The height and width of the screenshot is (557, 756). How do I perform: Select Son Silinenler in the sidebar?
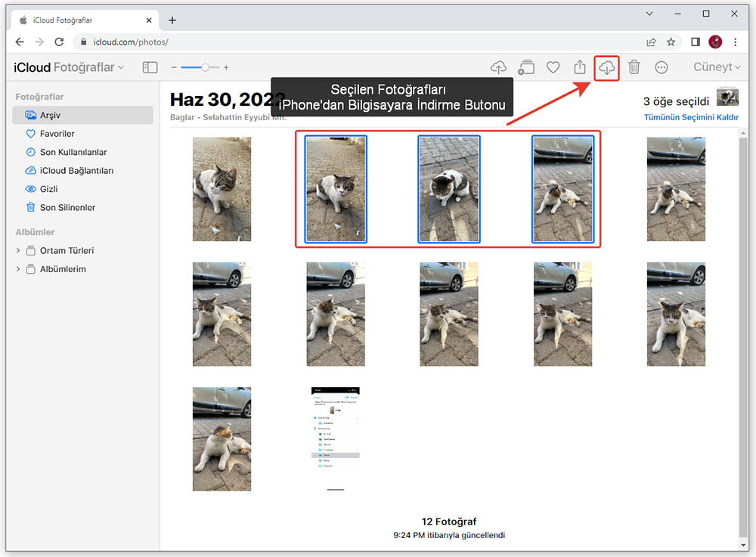click(x=67, y=208)
